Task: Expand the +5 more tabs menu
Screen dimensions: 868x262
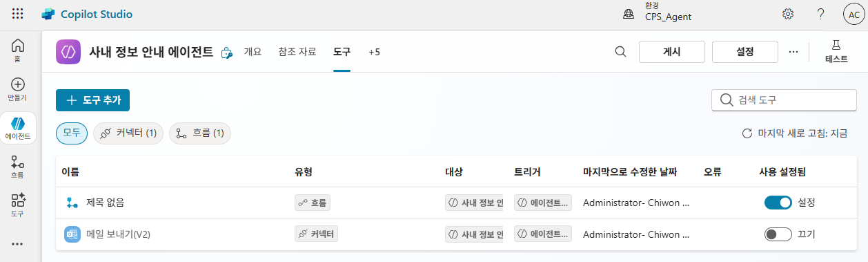Action: [374, 52]
